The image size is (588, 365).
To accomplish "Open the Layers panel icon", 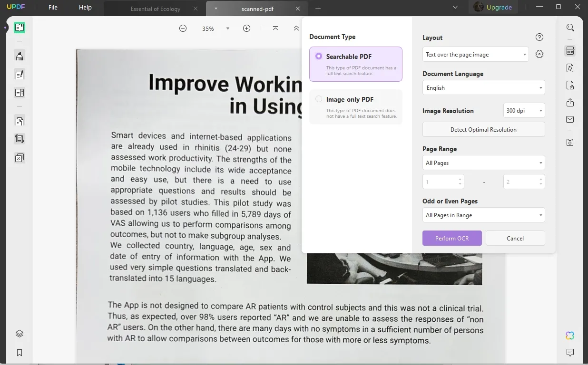I will click(20, 334).
